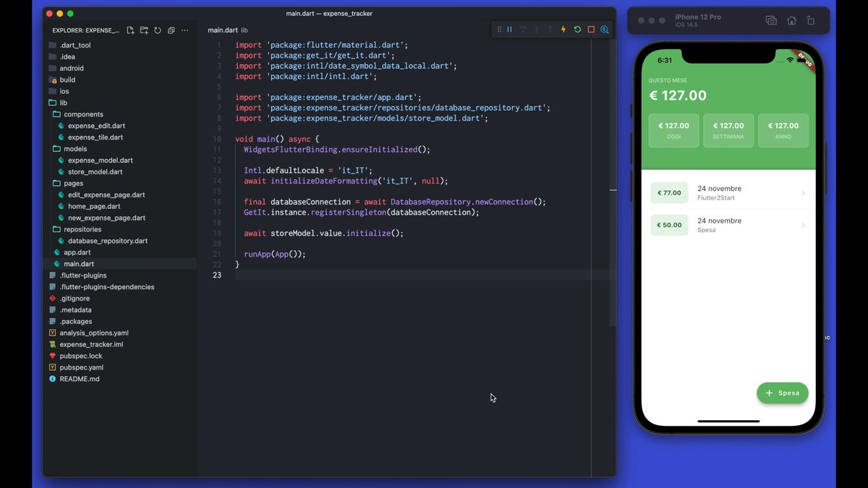Screen dimensions: 868x488
Task: Tap the green Spesa add button
Action: click(782, 393)
